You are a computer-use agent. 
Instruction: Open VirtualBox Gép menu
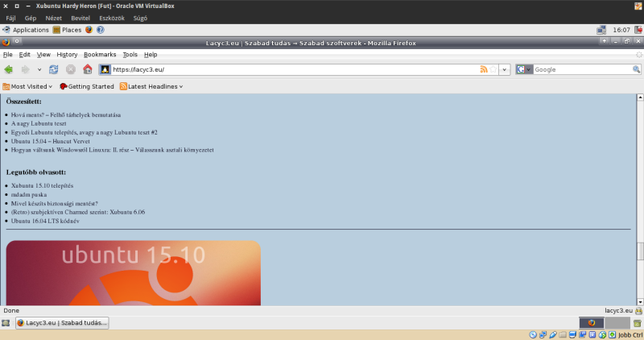click(x=31, y=18)
